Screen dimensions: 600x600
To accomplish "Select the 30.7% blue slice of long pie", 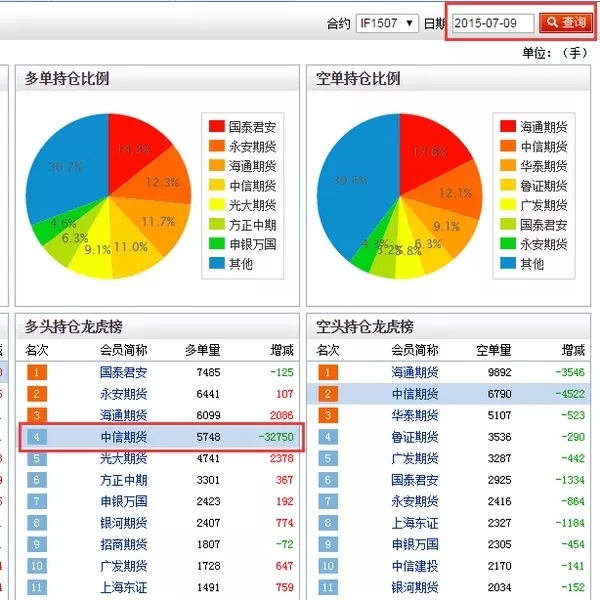I will pyautogui.click(x=67, y=166).
